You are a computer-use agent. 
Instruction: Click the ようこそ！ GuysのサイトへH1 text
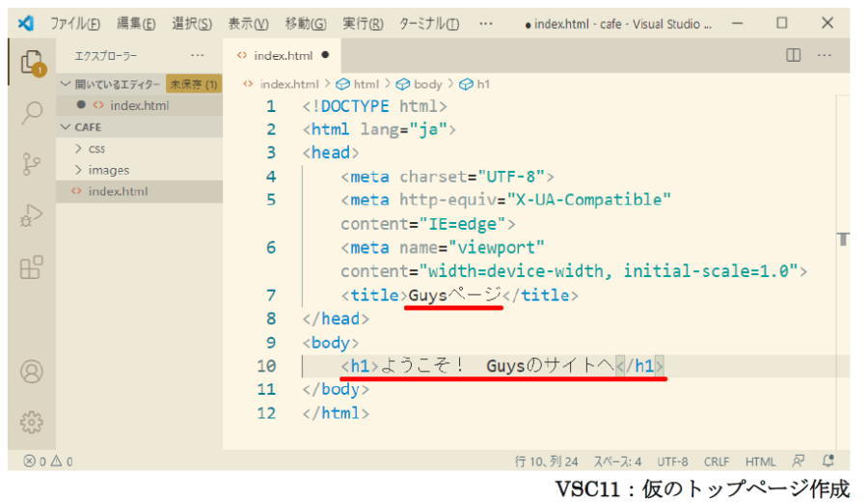[499, 366]
